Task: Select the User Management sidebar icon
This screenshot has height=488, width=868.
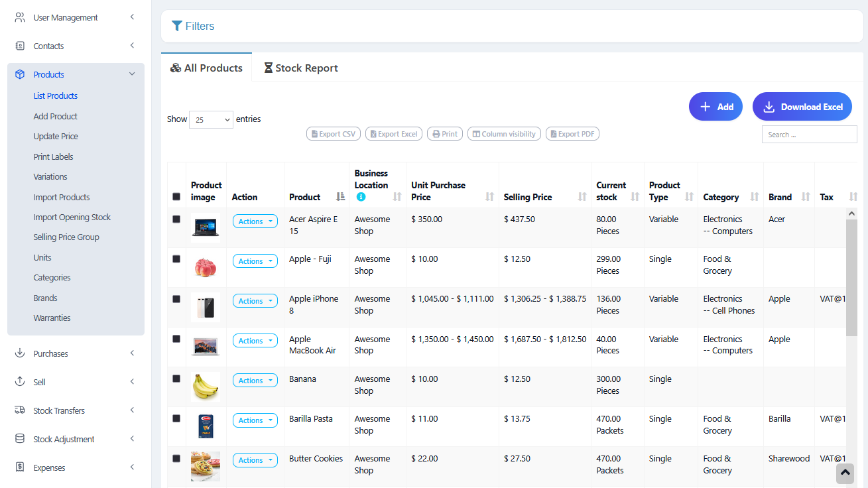Action: (19, 17)
